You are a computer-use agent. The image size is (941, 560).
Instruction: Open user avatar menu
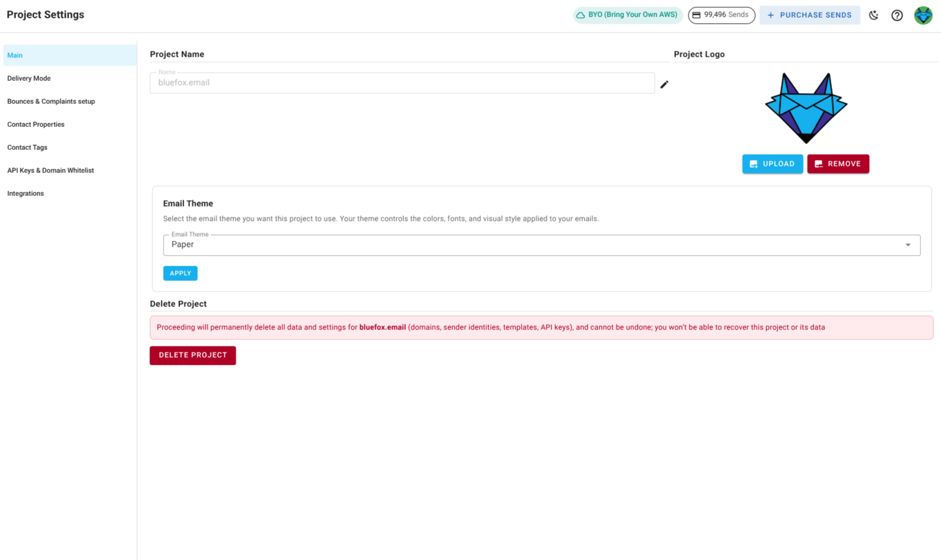coord(923,15)
